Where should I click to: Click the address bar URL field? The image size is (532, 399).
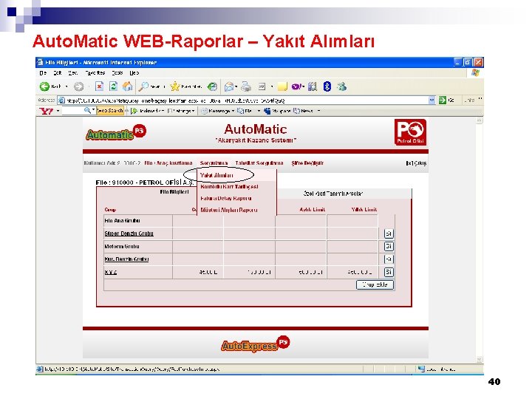(247, 100)
